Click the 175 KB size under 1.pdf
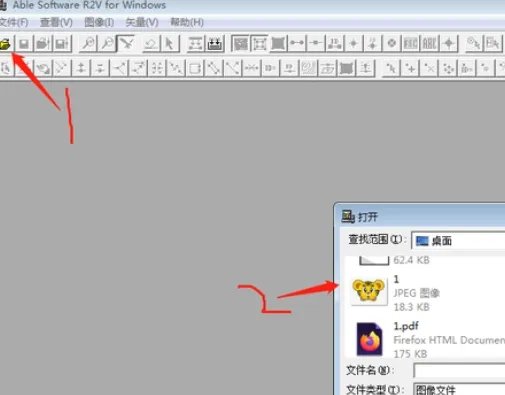Viewport: 505px width, 395px height. (410, 354)
